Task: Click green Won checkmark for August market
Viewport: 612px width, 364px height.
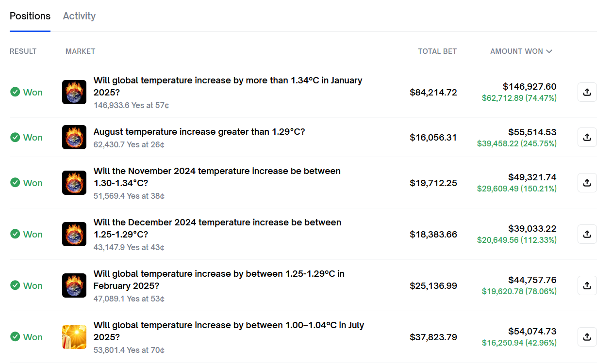Action: (x=15, y=137)
